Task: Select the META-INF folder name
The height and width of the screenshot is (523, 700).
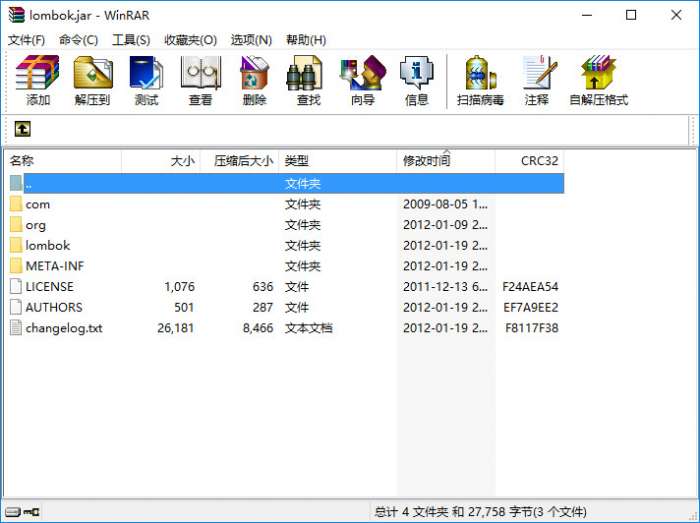Action: (x=54, y=266)
